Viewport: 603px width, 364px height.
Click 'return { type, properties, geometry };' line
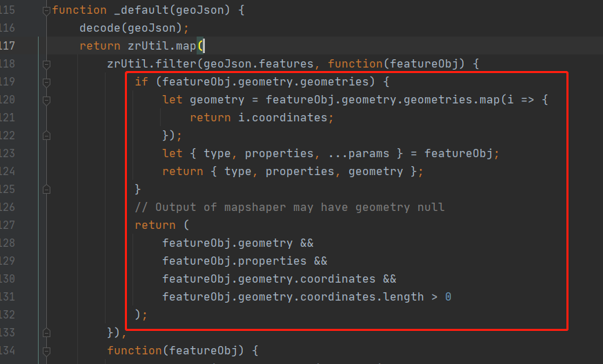point(293,172)
